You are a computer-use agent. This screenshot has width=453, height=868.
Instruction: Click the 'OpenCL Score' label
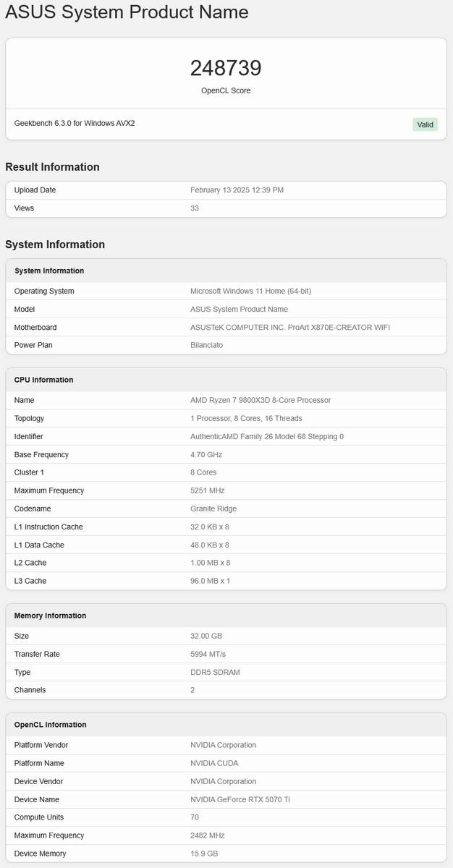pyautogui.click(x=226, y=90)
